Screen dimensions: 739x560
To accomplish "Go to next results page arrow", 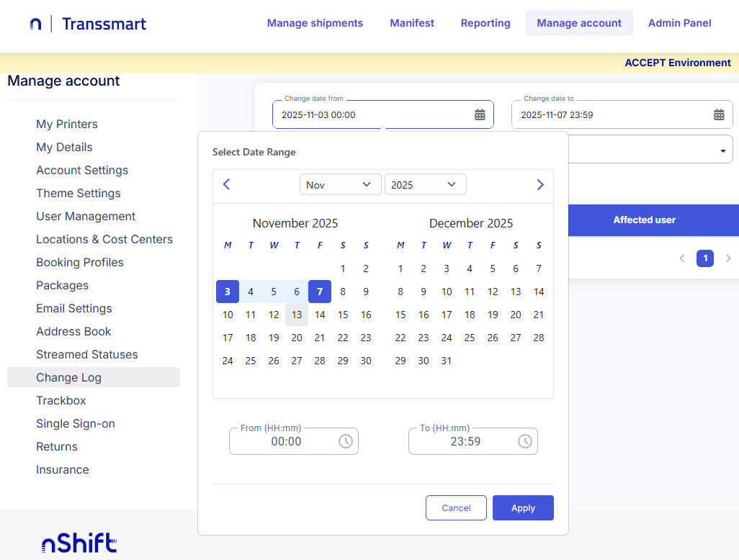I will [728, 258].
